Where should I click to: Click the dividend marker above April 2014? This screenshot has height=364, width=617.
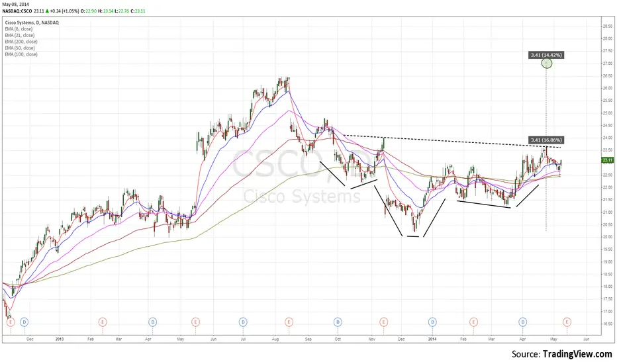(x=522, y=322)
